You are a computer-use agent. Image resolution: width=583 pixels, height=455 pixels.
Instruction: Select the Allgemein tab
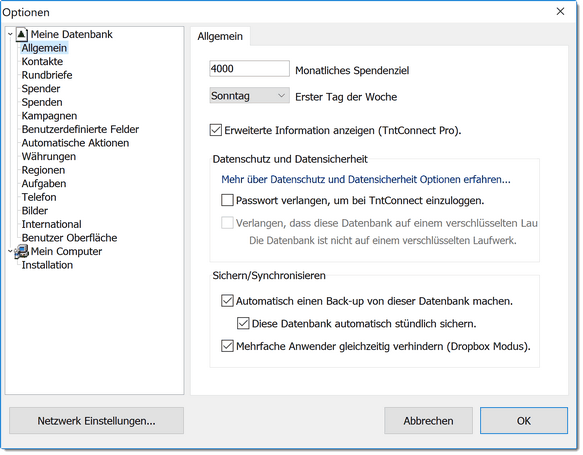point(220,36)
